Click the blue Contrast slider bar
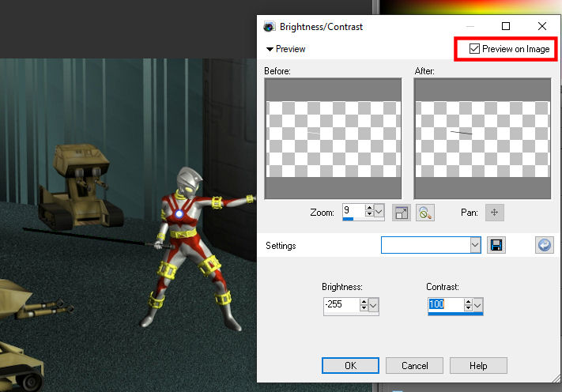Screen dimensions: 562x392 455,314
